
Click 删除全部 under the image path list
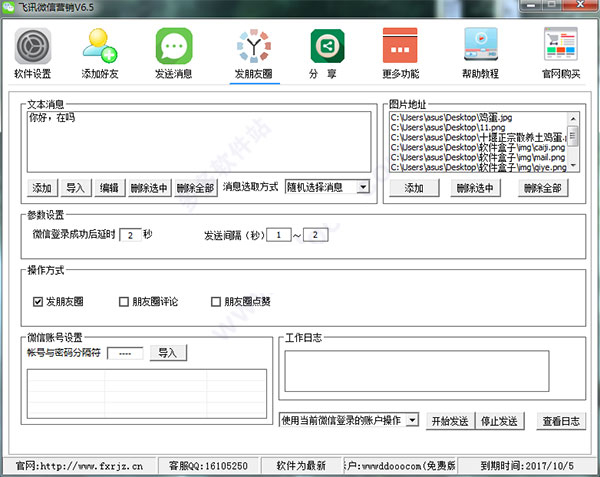(x=543, y=188)
